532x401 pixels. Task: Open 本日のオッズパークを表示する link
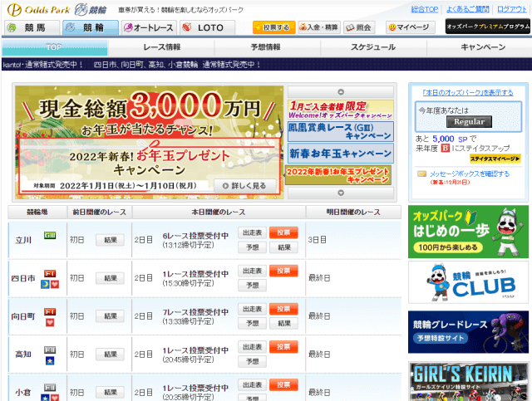coord(468,92)
